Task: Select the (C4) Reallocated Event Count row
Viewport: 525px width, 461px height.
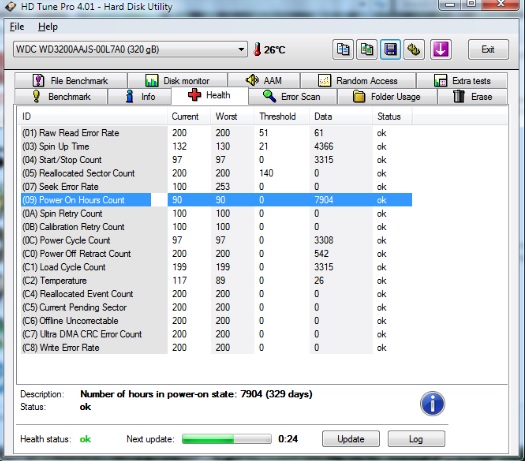Action: [x=216, y=294]
